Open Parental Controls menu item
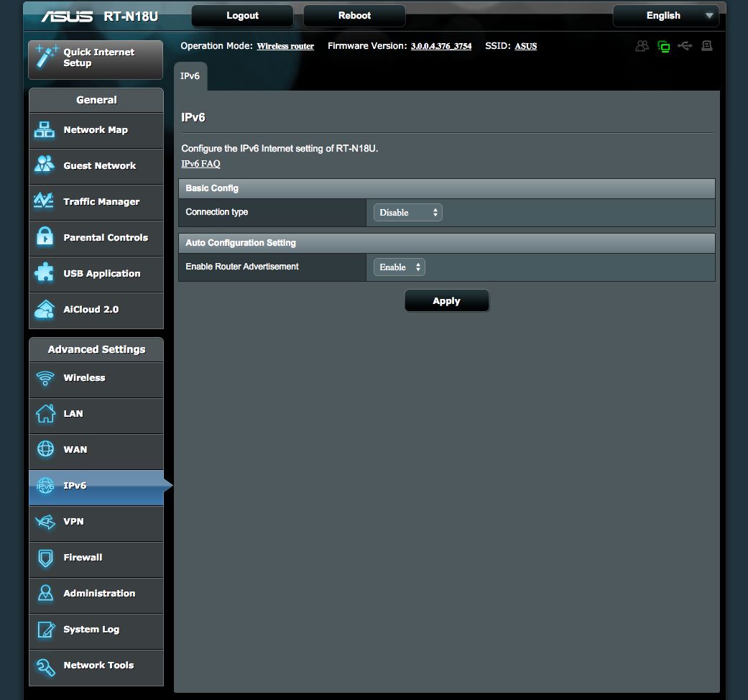The image size is (748, 700). click(96, 238)
